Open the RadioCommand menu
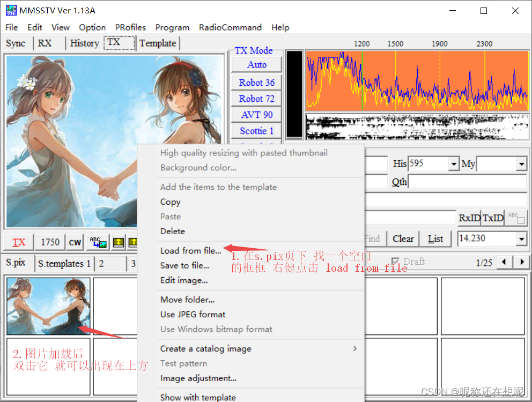This screenshot has height=402, width=532. [230, 27]
